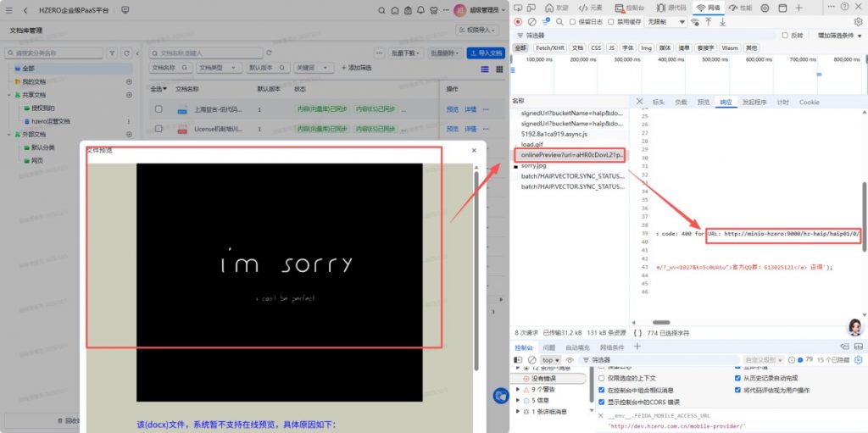Clear the network log
The width and height of the screenshot is (868, 433).
(x=531, y=21)
